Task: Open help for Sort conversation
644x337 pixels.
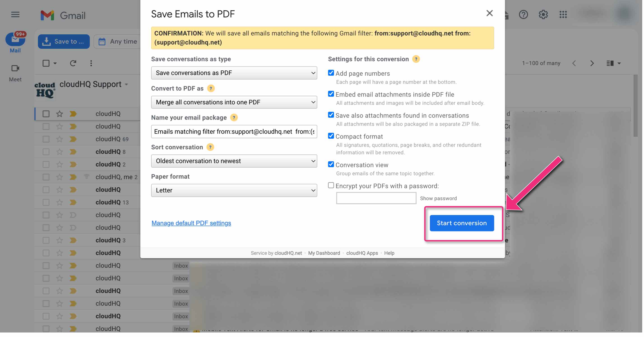Action: (210, 147)
